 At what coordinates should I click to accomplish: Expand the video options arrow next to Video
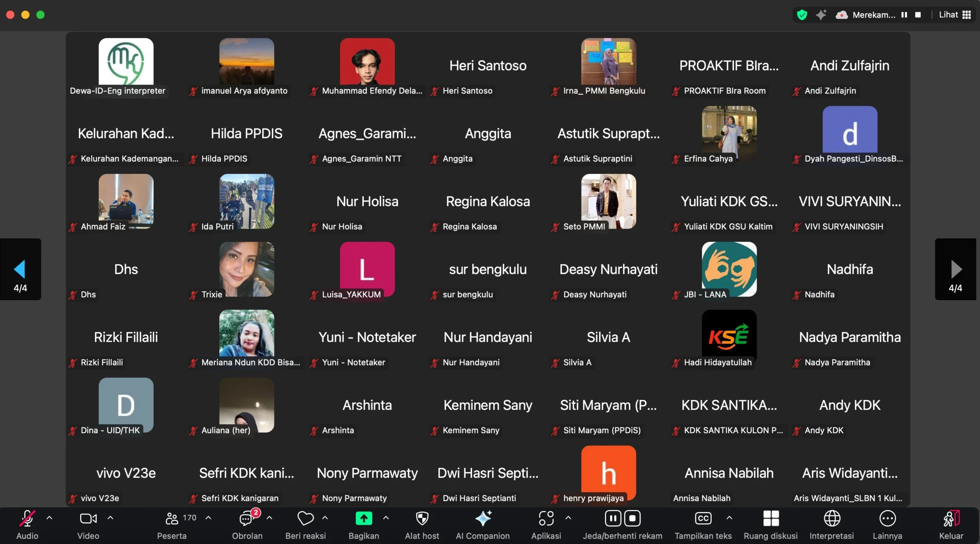[x=110, y=518]
